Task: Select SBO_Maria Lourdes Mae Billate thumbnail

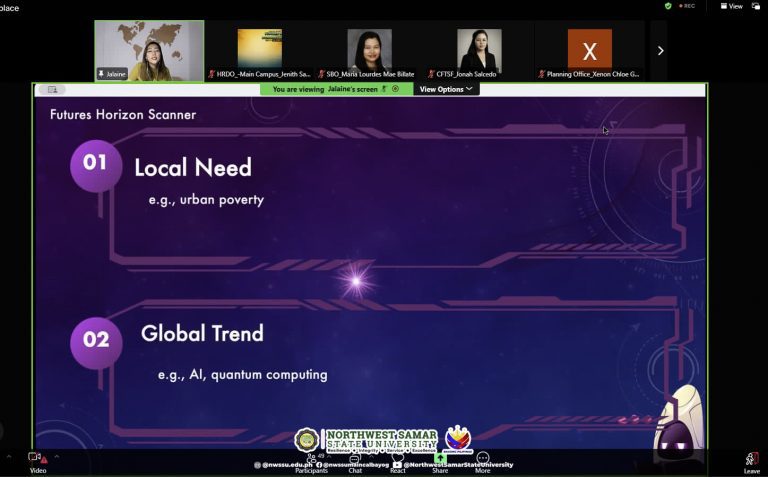Action: (369, 50)
